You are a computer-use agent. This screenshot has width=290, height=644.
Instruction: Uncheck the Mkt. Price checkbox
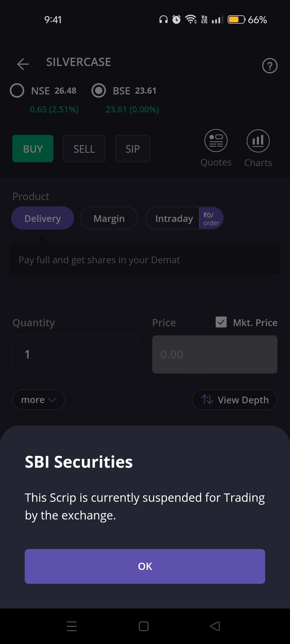(x=221, y=322)
